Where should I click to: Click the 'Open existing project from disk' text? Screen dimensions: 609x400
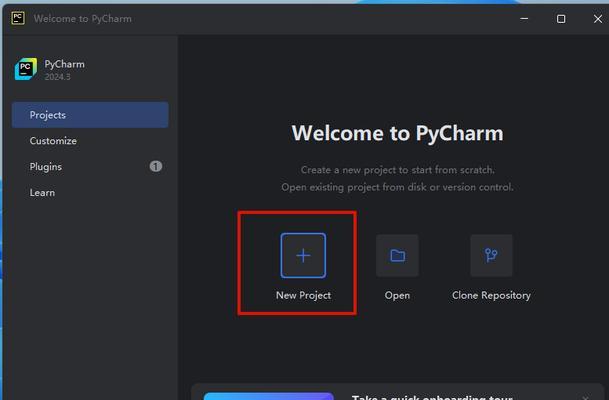pos(397,187)
